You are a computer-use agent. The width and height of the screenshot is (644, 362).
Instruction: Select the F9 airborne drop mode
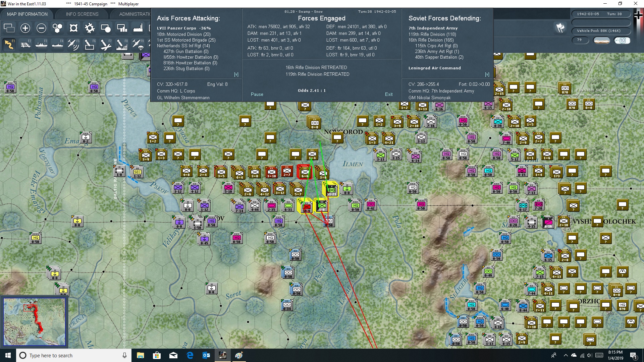tap(138, 44)
